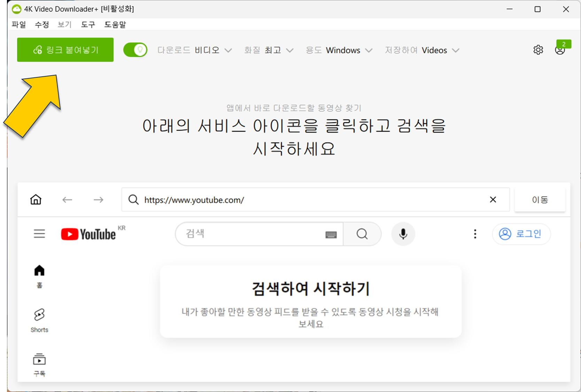Open YouTube's three-dot settings menu

(475, 234)
